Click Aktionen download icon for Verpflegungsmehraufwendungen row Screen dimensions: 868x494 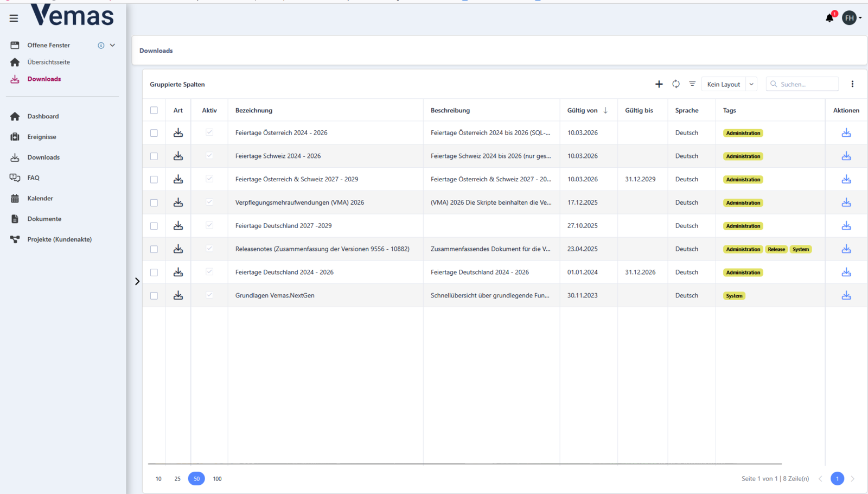846,202
